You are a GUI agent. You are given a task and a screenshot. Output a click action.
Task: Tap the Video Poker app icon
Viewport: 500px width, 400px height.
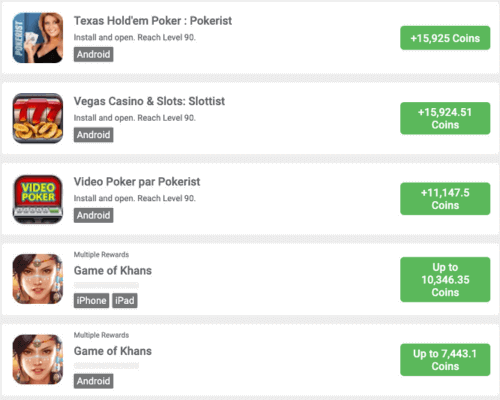point(38,199)
